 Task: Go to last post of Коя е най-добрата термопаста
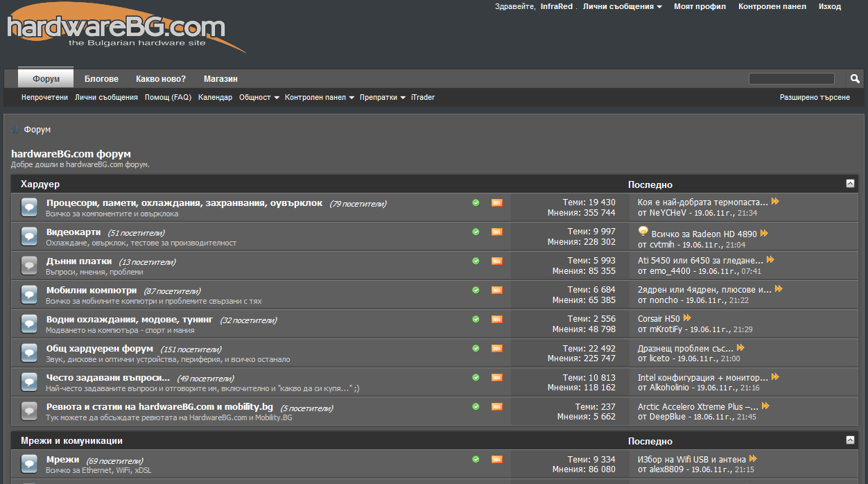[x=775, y=202]
